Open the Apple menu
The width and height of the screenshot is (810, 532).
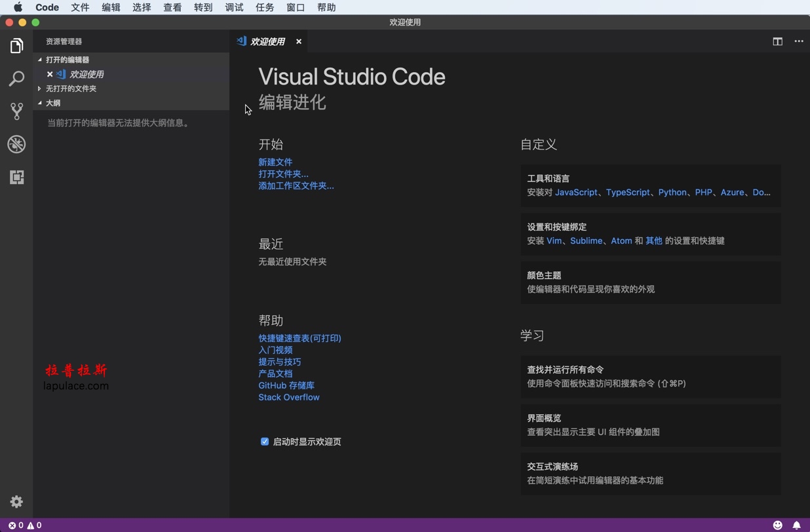click(18, 7)
